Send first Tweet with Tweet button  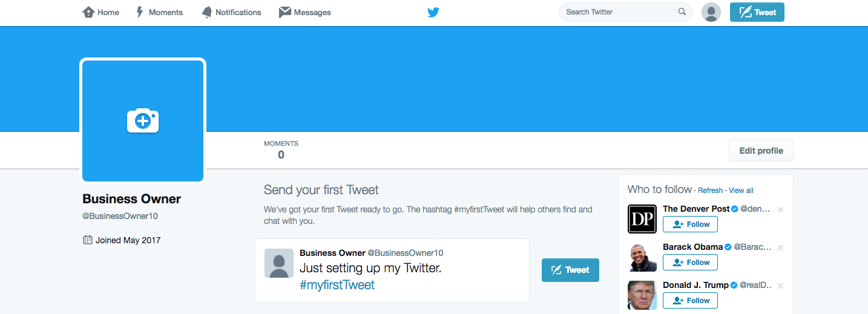pos(570,270)
